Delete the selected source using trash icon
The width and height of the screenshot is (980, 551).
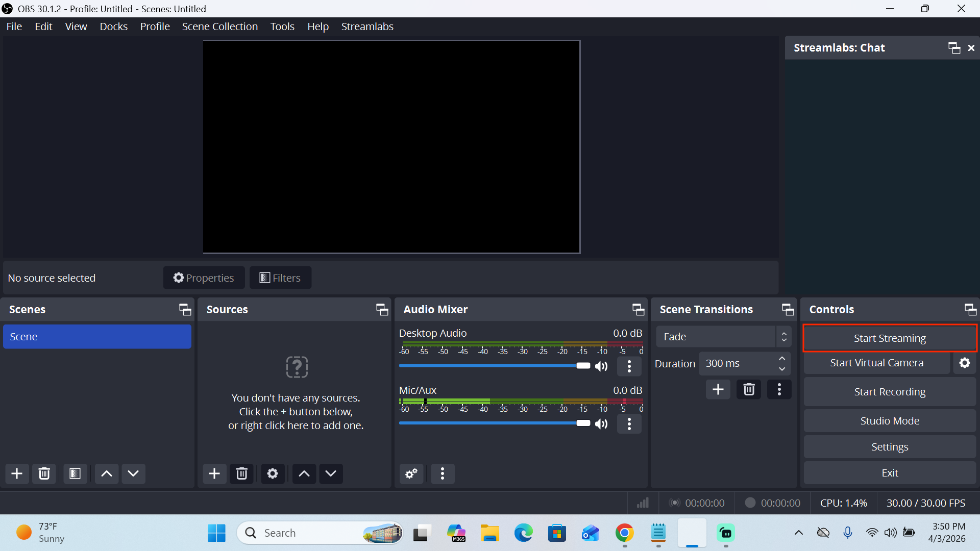pos(242,473)
